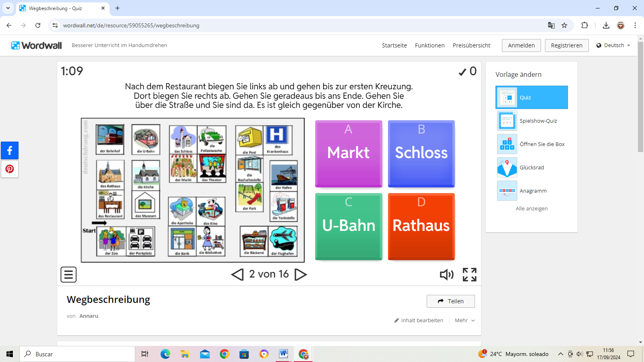Open the translate page icon

(551, 25)
